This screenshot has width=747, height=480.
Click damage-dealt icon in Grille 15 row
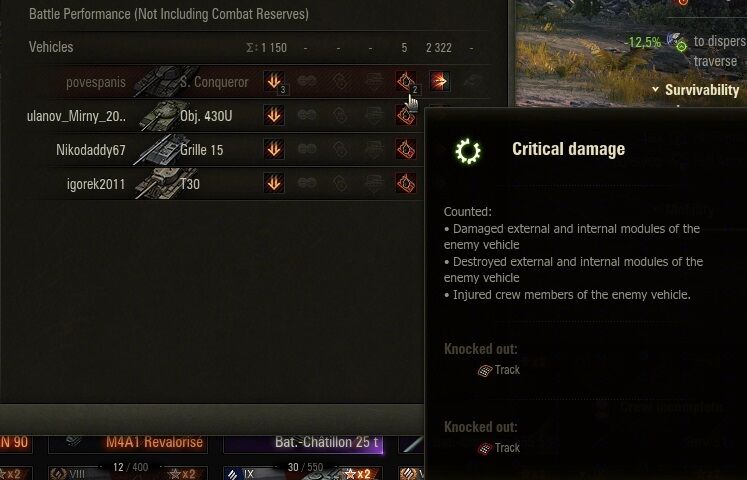pyautogui.click(x=274, y=149)
